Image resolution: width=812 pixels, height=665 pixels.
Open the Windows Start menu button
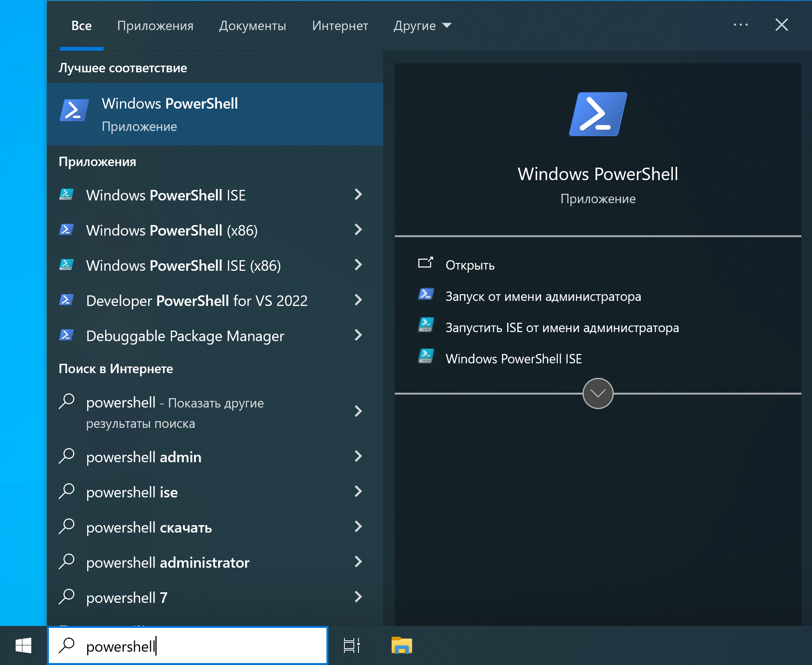(23, 645)
